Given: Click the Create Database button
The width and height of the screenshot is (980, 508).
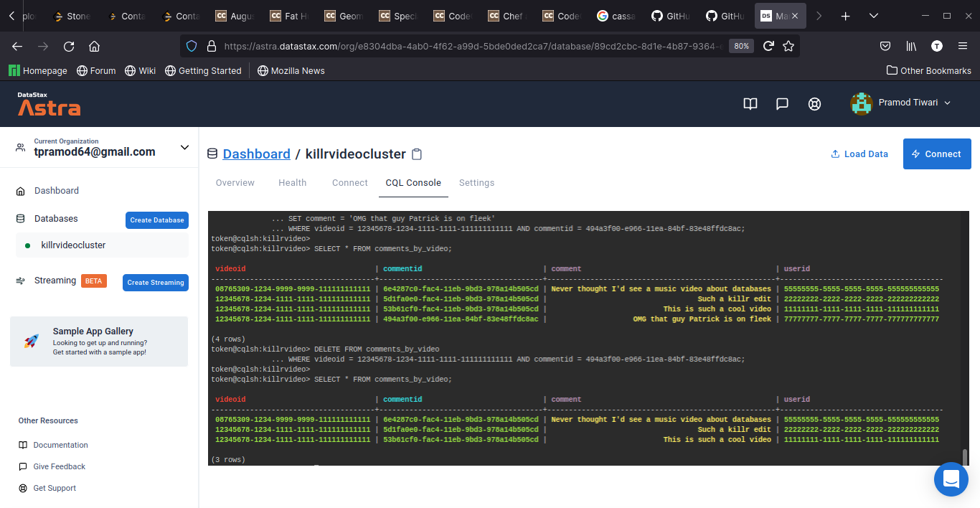Looking at the screenshot, I should click(157, 220).
